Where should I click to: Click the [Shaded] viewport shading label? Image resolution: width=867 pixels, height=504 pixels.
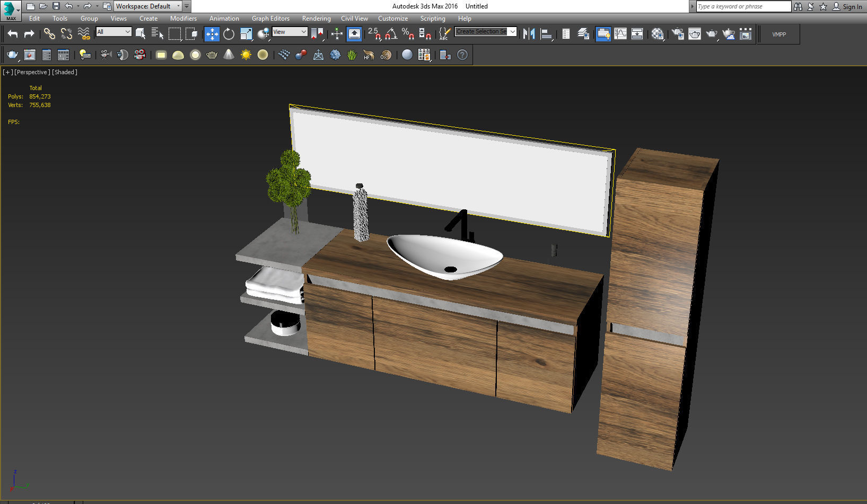[65, 72]
